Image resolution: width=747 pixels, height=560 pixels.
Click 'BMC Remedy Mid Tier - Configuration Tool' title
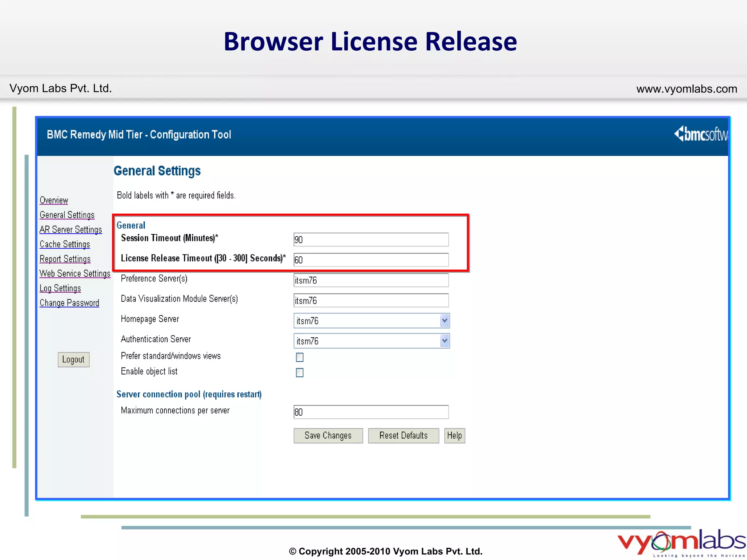139,135
